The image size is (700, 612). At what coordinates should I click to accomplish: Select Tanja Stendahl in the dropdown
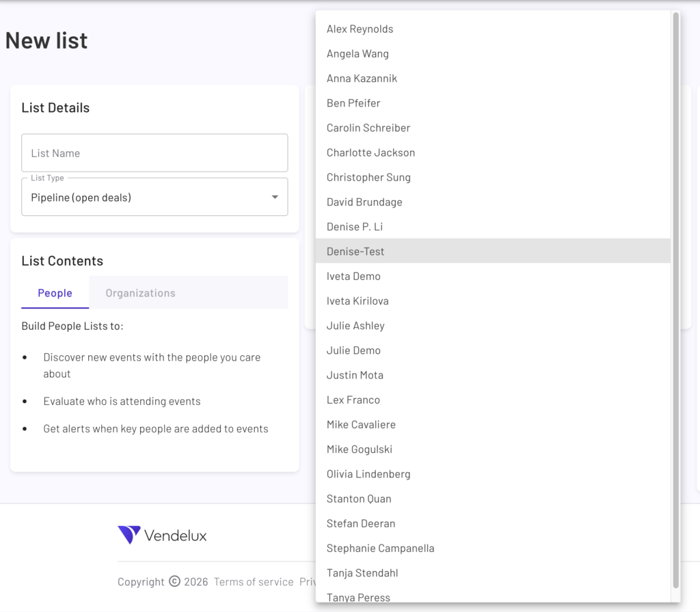click(x=362, y=573)
